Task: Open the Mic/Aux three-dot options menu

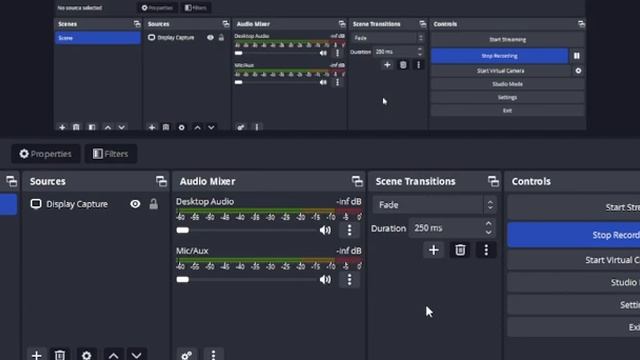Action: pyautogui.click(x=349, y=280)
